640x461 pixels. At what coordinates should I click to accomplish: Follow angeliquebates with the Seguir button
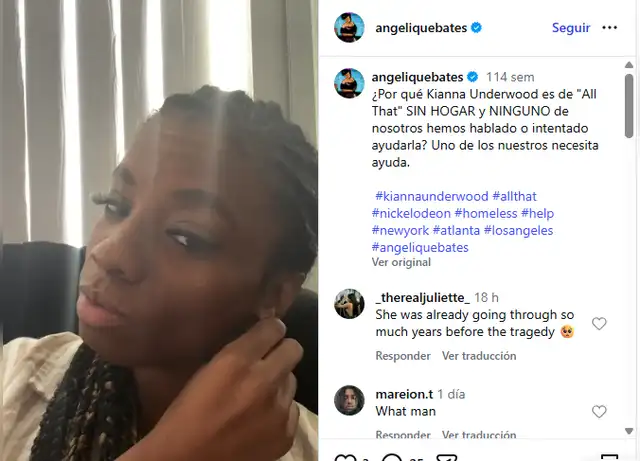571,28
